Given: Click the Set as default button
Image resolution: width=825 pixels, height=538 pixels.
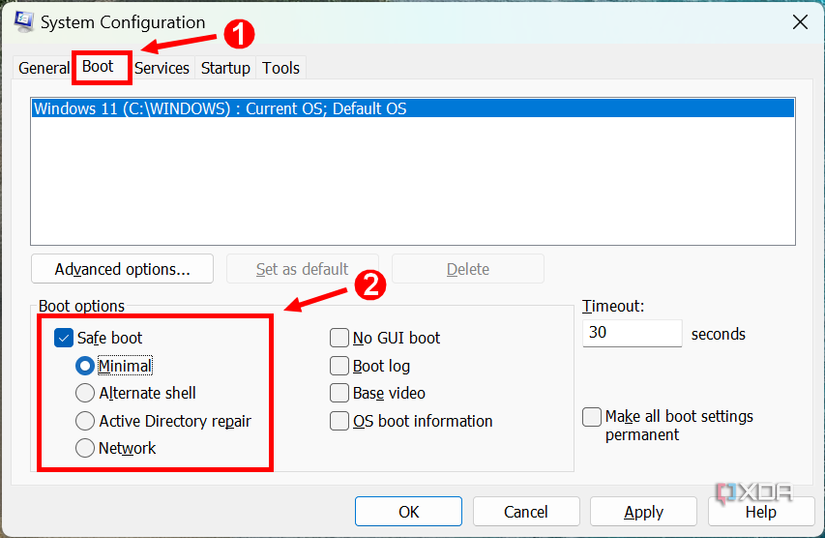Looking at the screenshot, I should tap(302, 269).
